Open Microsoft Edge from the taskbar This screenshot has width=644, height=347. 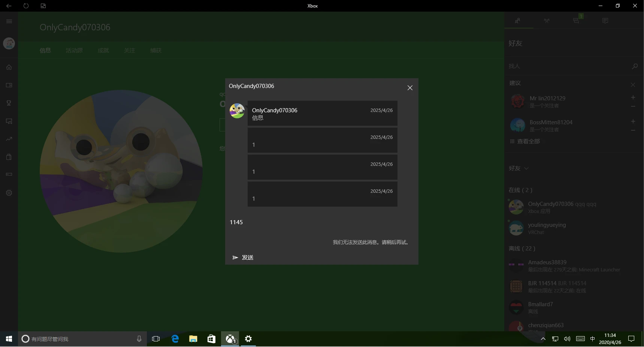click(175, 339)
